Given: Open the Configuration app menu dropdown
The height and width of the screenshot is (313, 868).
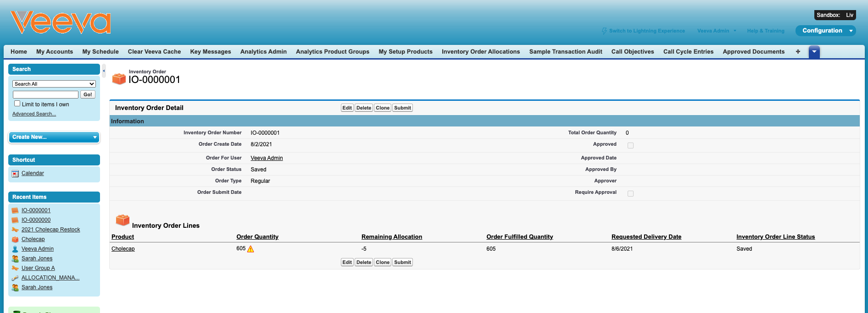Looking at the screenshot, I should coord(851,31).
